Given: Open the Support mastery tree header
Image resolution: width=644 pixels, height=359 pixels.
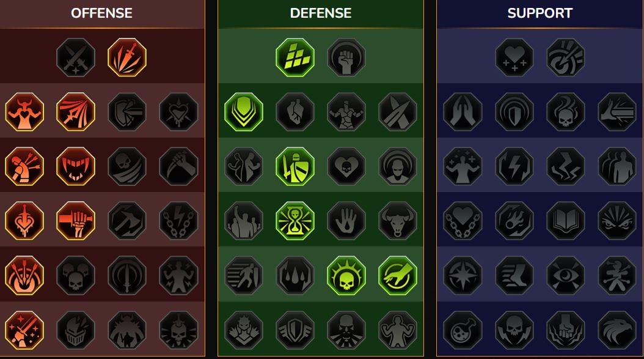Looking at the screenshot, I should 540,13.
